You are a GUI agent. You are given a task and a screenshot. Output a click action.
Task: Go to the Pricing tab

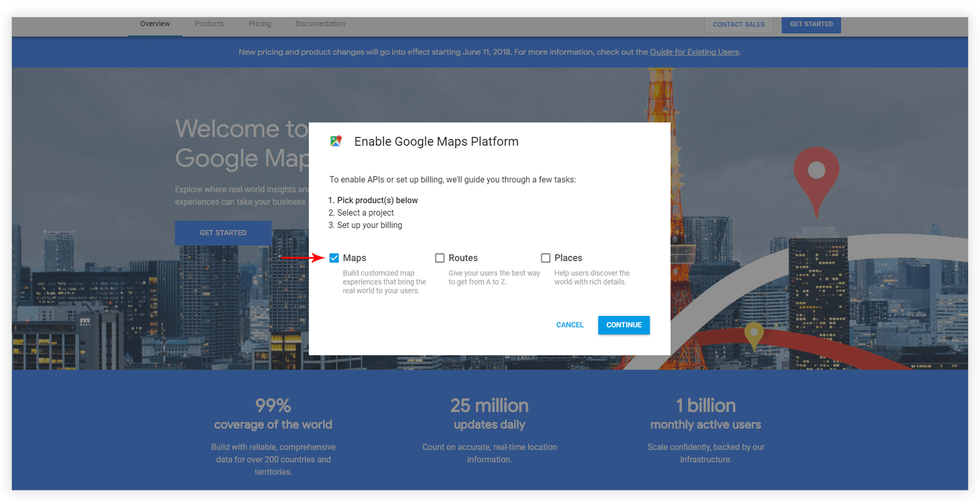coord(259,24)
